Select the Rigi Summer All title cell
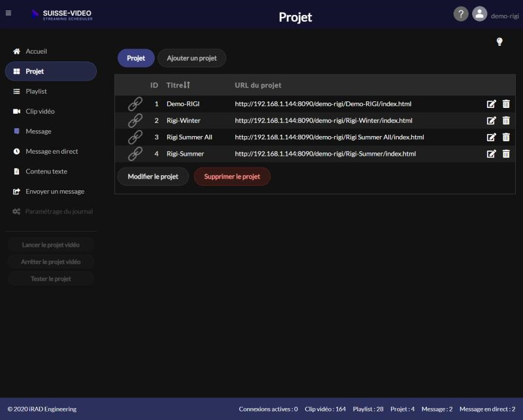Screen dimensions: 523x420 click(x=190, y=137)
